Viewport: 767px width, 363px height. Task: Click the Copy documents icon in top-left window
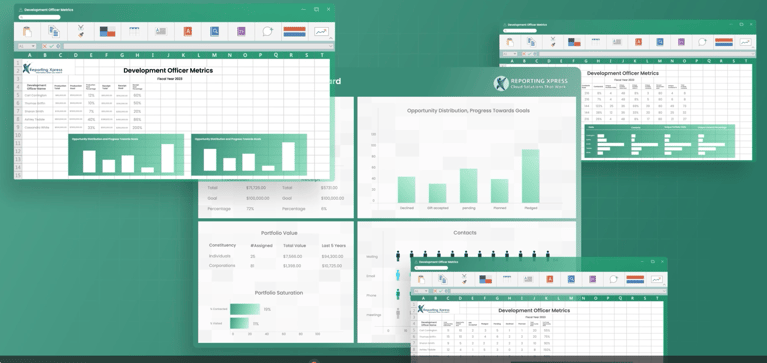[x=54, y=31]
